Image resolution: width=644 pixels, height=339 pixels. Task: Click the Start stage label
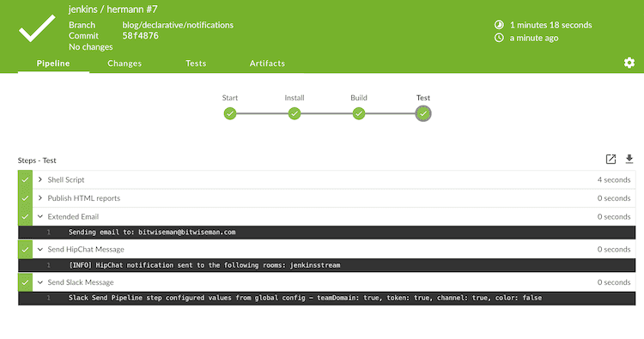[x=230, y=98]
